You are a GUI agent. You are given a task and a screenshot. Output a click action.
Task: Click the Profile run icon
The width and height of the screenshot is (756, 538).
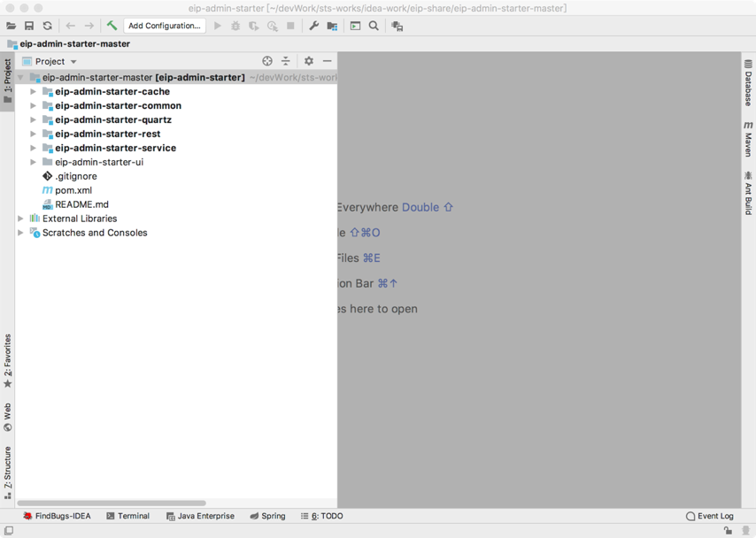point(273,26)
